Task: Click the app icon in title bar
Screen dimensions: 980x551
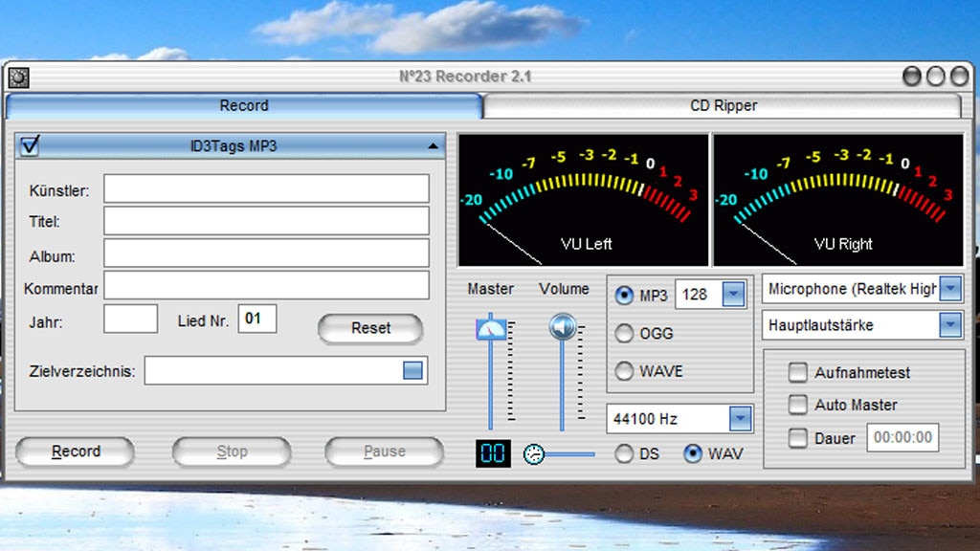Action: point(19,77)
